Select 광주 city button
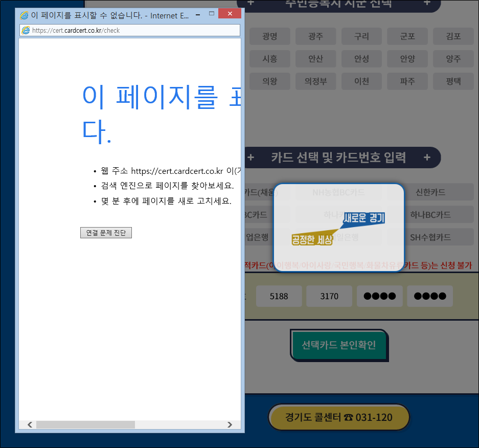Viewport: 479px width, 448px height. click(x=315, y=36)
